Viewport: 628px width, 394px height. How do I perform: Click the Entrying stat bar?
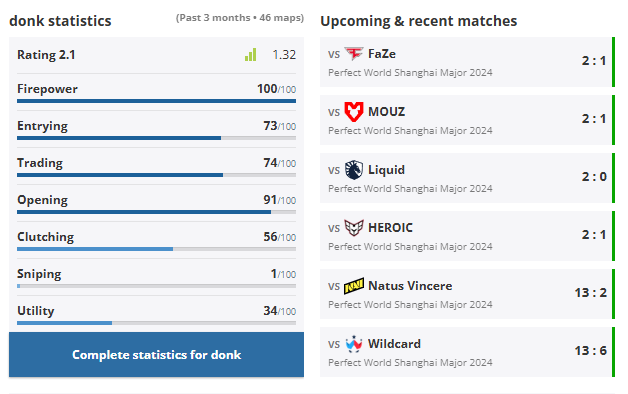tap(156, 138)
